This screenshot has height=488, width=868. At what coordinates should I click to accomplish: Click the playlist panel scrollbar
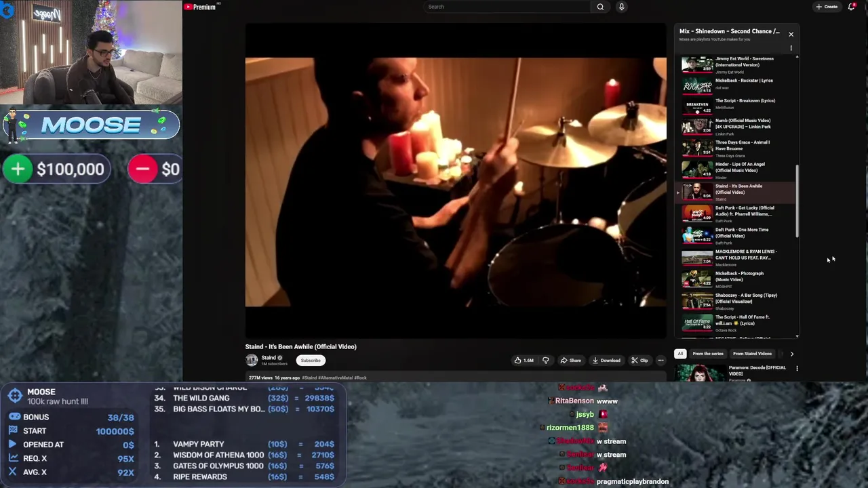(x=797, y=201)
